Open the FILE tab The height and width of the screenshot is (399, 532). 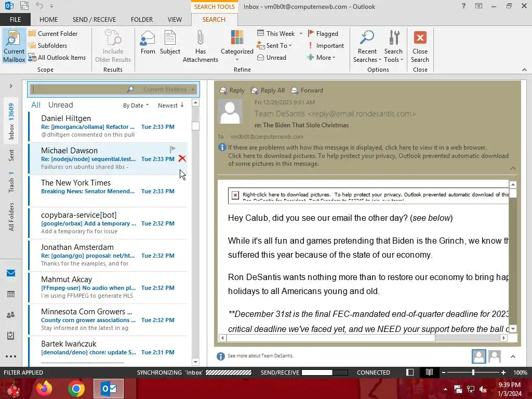tap(15, 20)
